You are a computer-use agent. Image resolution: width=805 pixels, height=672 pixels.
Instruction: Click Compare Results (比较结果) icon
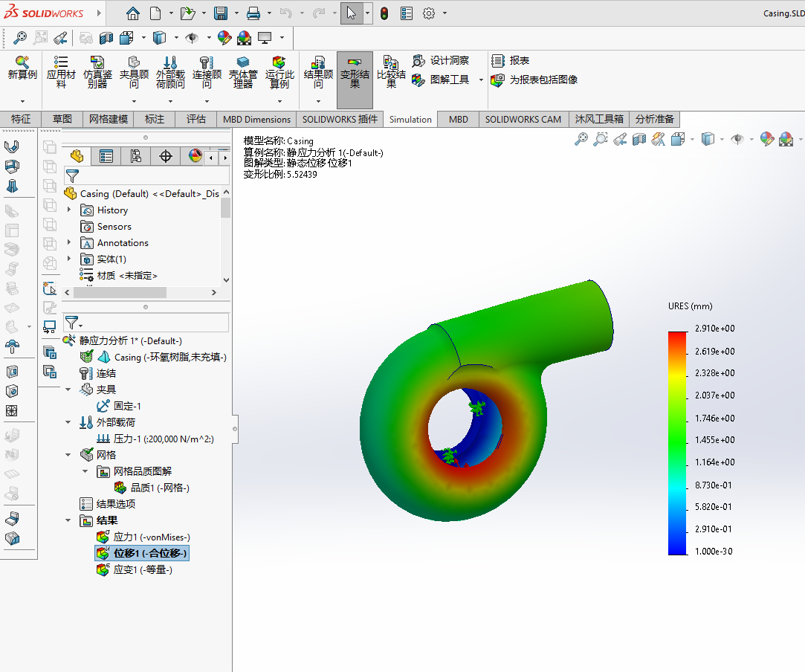pyautogui.click(x=391, y=72)
